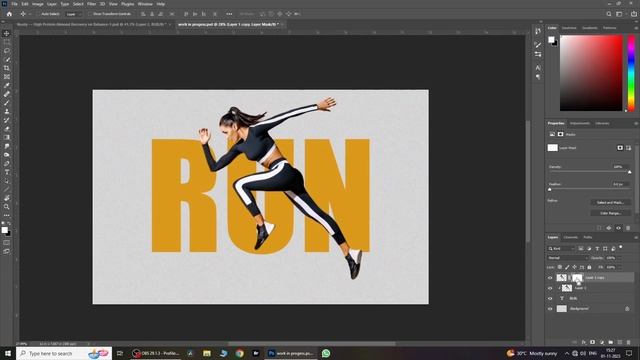Open the blend mode Normal dropdown

567,258
